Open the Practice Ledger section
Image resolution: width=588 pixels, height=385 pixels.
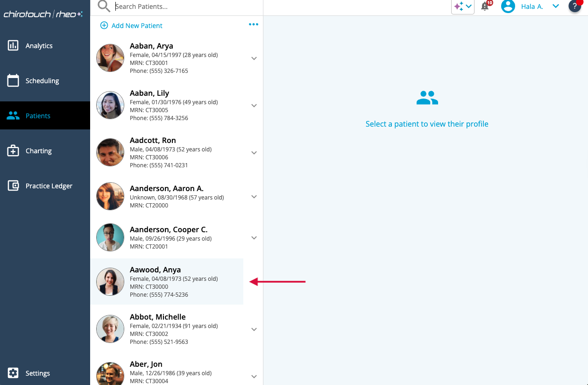click(x=49, y=186)
